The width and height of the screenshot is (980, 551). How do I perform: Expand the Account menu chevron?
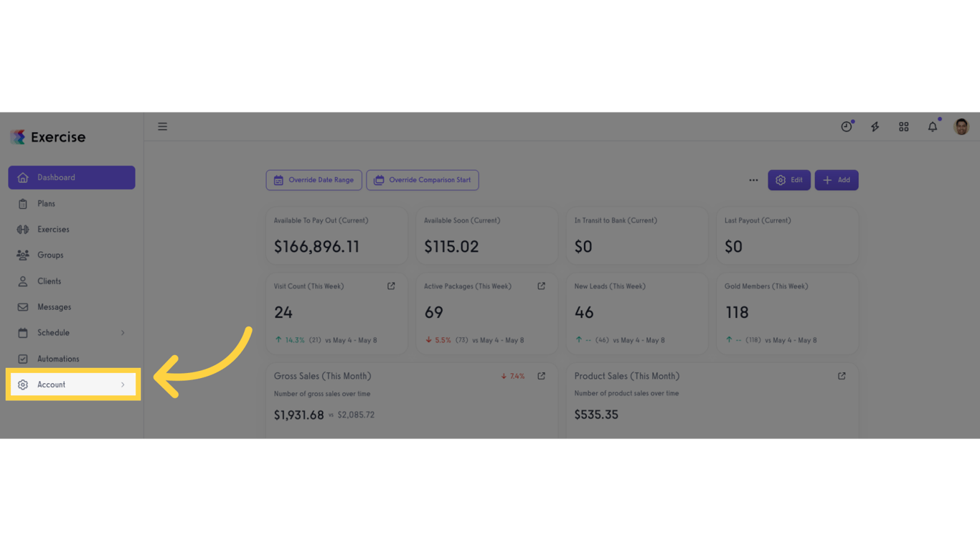tap(123, 385)
